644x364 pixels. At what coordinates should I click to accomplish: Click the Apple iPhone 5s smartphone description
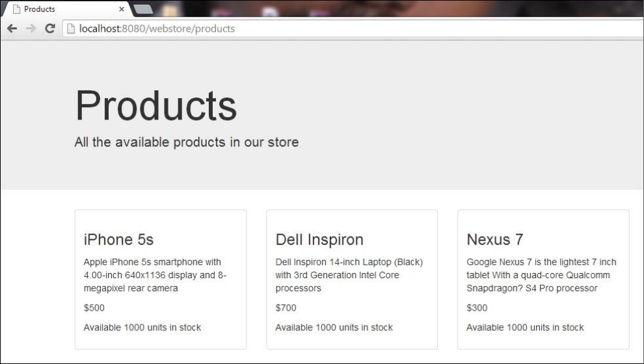click(155, 275)
